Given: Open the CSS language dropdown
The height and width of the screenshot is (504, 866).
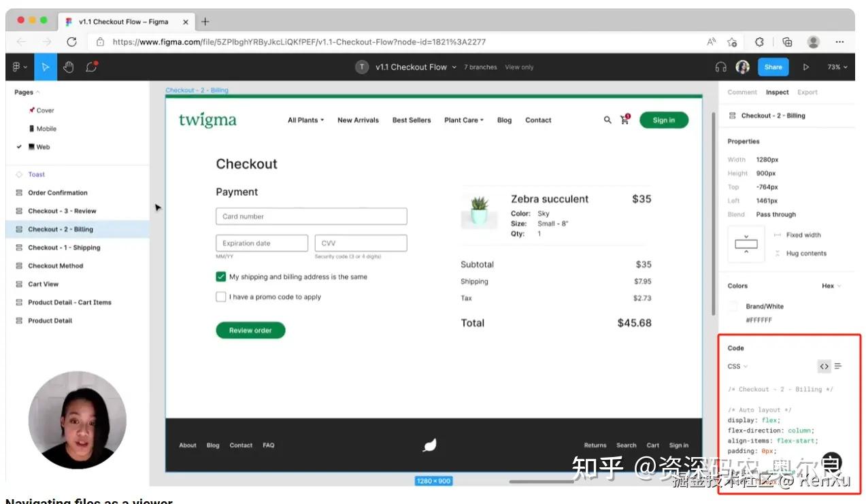Looking at the screenshot, I should pos(737,366).
